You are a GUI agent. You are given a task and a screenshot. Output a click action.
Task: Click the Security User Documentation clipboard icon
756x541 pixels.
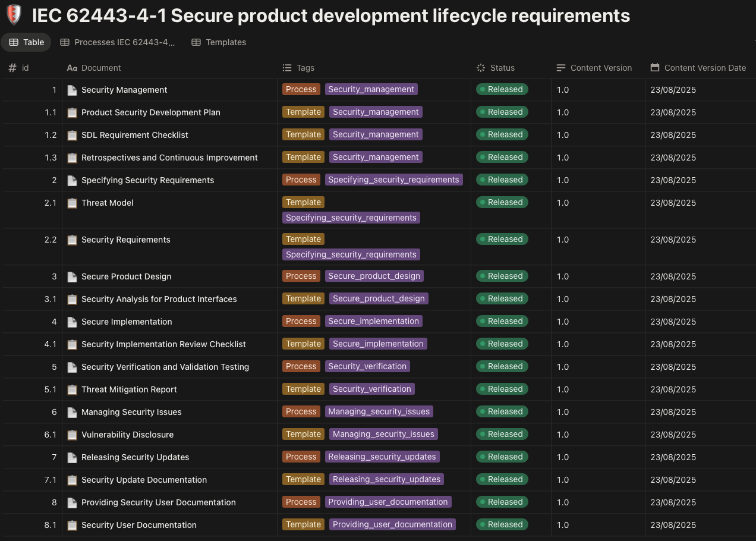pyautogui.click(x=72, y=525)
